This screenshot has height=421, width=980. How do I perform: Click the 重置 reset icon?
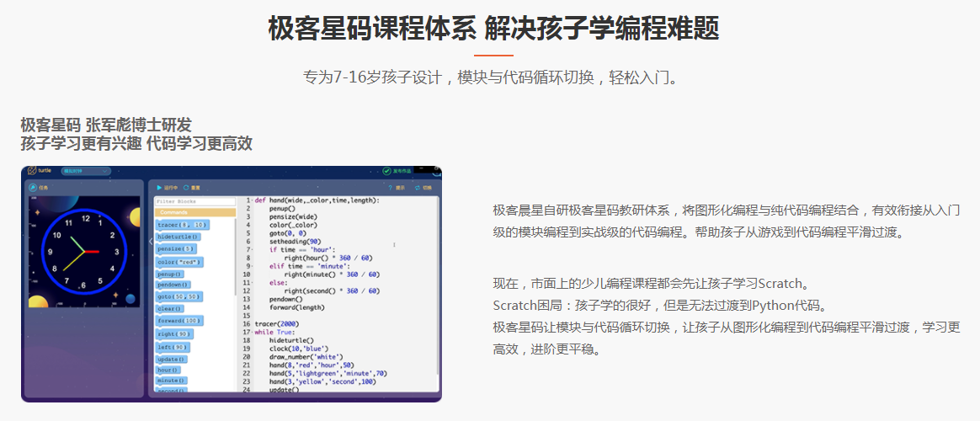point(186,187)
